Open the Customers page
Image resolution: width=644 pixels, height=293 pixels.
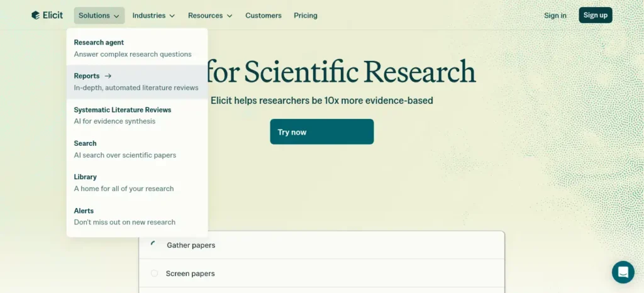(264, 16)
